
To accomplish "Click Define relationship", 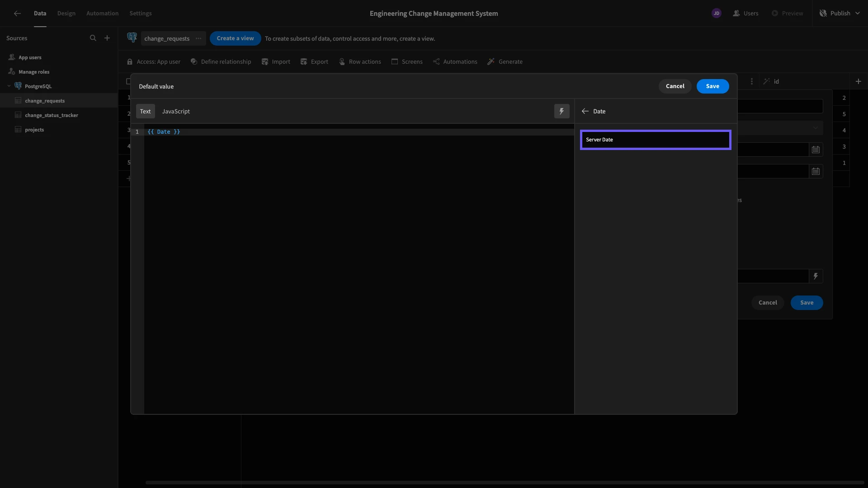I will click(x=221, y=62).
